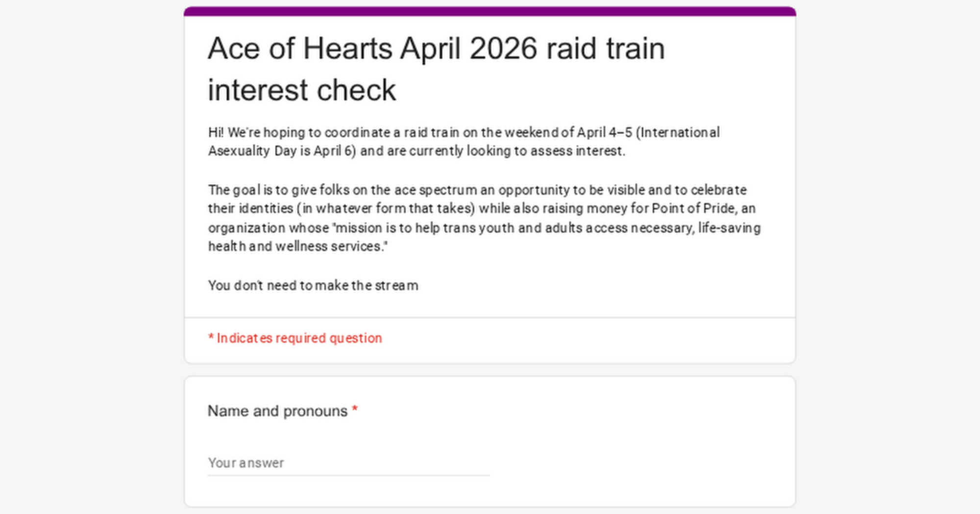The height and width of the screenshot is (514, 980).
Task: Click the "Point of Pride" organization name
Action: [x=693, y=209]
